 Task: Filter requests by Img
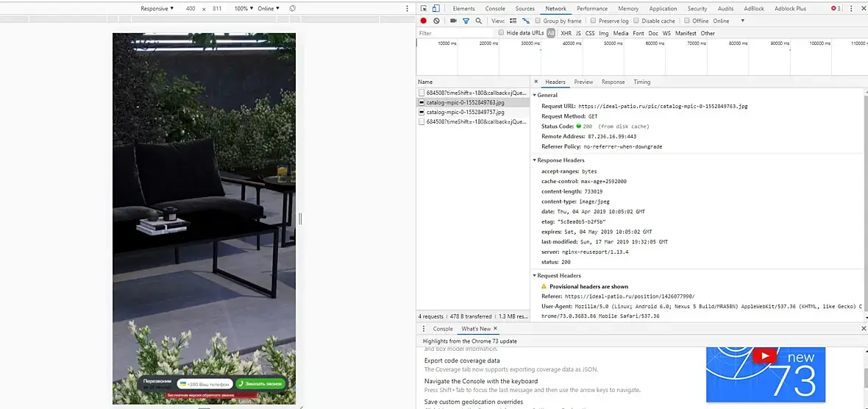[604, 33]
